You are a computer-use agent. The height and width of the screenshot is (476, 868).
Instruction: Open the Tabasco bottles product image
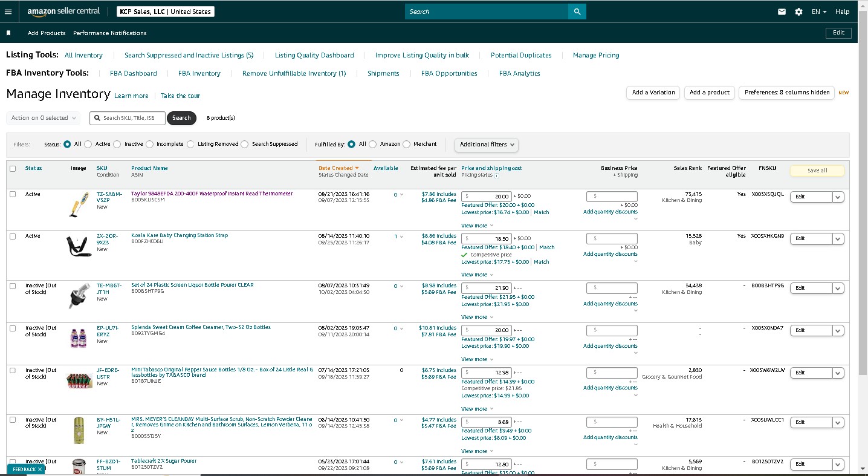tap(79, 380)
